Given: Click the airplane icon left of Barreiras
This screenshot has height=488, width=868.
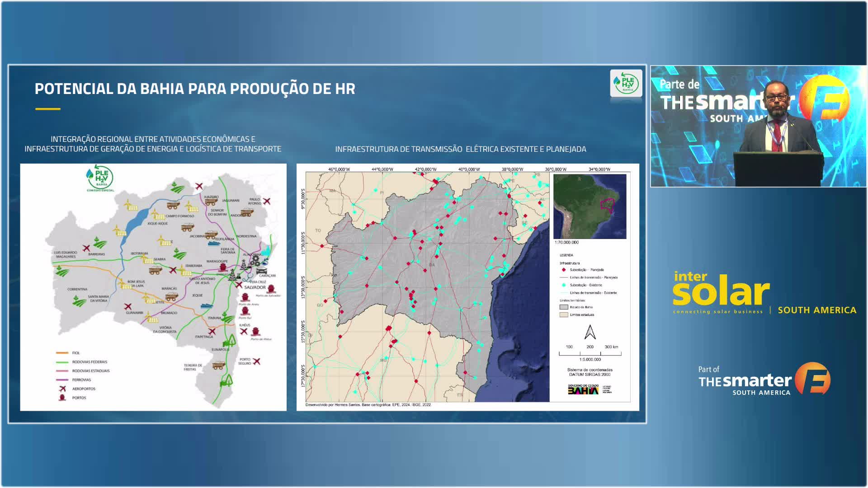Looking at the screenshot, I should (x=86, y=249).
